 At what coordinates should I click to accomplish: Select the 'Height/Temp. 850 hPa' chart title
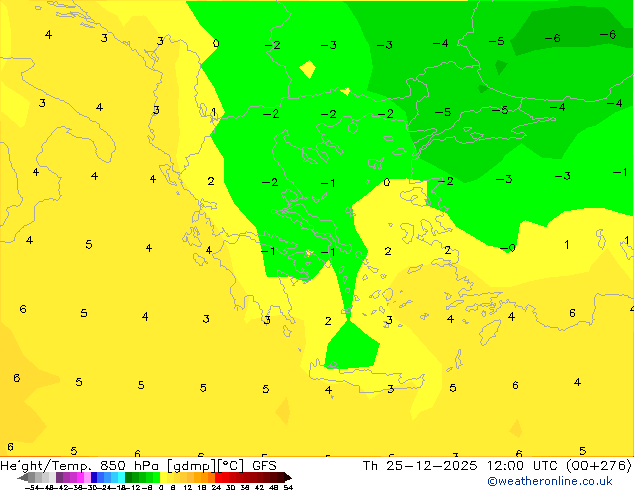(80, 465)
